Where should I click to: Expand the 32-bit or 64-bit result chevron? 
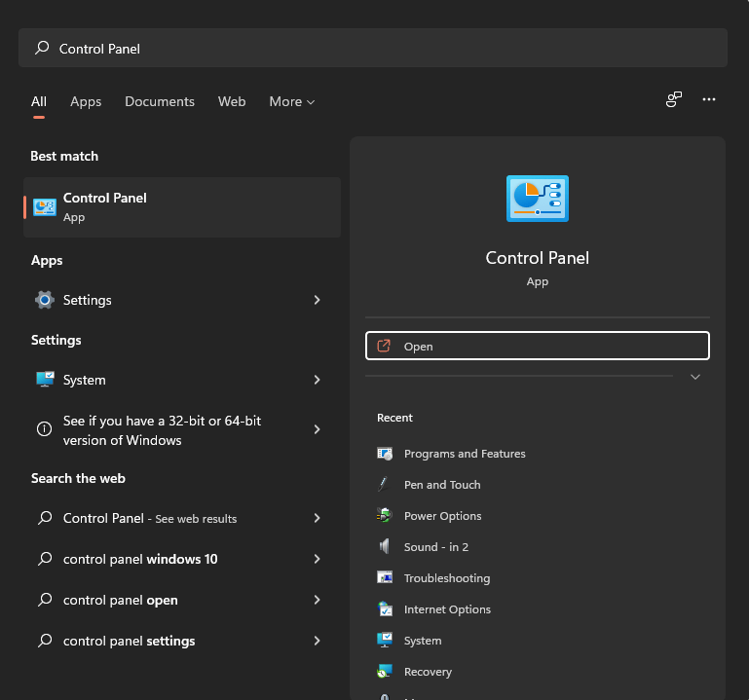[x=317, y=429]
